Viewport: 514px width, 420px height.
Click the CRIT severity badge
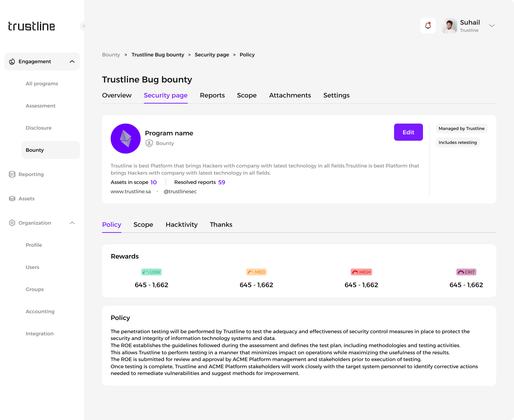click(466, 272)
